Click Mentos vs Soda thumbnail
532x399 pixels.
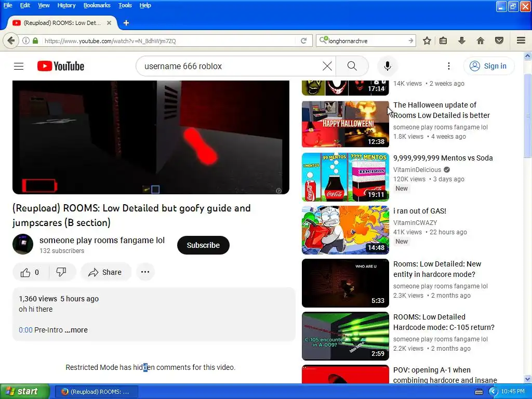click(x=345, y=177)
